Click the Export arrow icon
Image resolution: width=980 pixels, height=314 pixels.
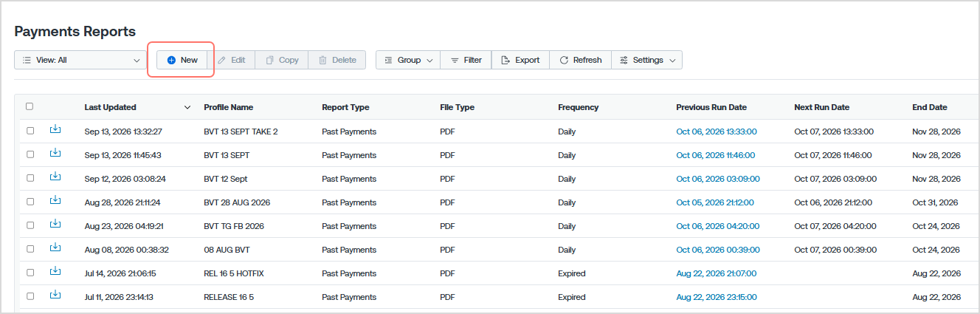[505, 60]
